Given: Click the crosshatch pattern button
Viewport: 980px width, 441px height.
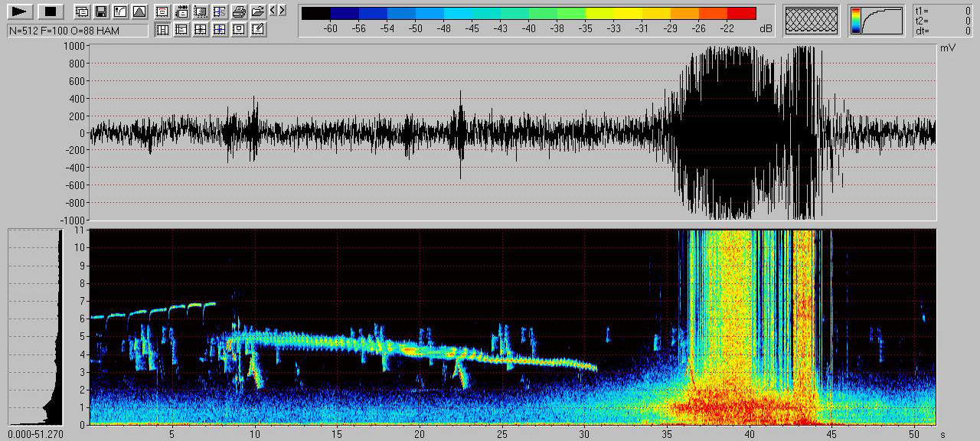Looking at the screenshot, I should click(812, 20).
